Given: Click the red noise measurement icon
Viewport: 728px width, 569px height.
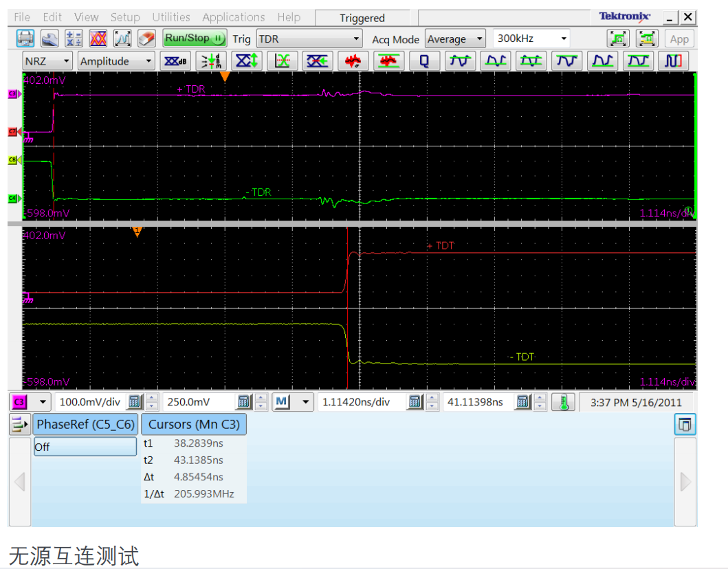Looking at the screenshot, I should (353, 61).
